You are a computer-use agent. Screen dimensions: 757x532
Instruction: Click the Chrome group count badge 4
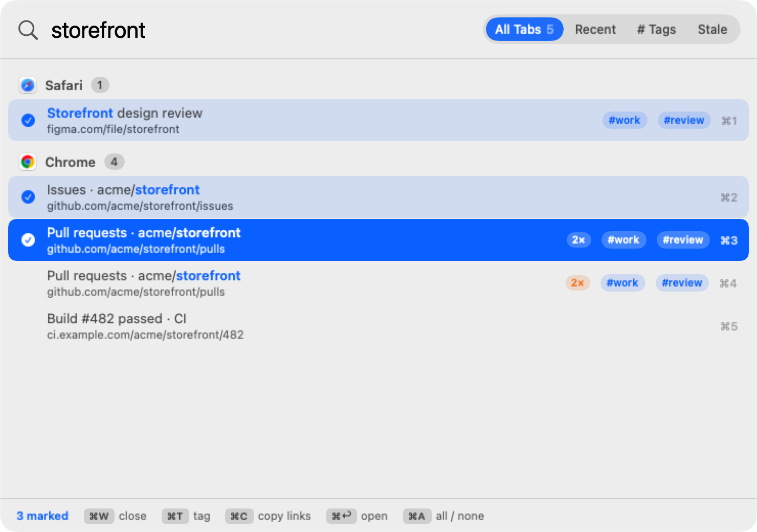[115, 162]
